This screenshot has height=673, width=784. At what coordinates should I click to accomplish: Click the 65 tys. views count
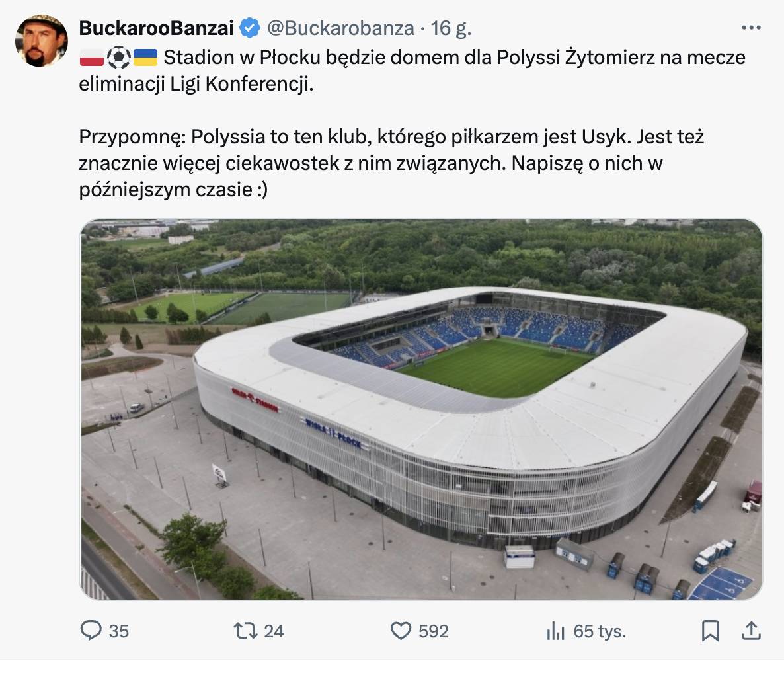coord(600,631)
